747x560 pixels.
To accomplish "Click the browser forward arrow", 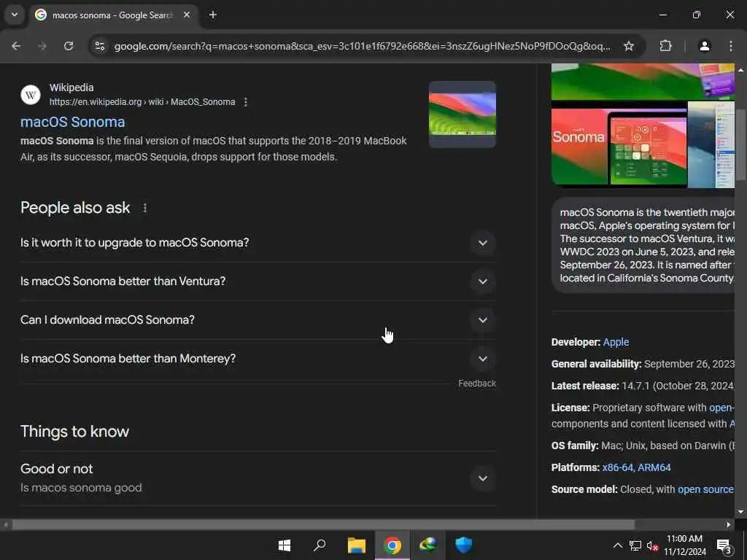I will pyautogui.click(x=42, y=46).
